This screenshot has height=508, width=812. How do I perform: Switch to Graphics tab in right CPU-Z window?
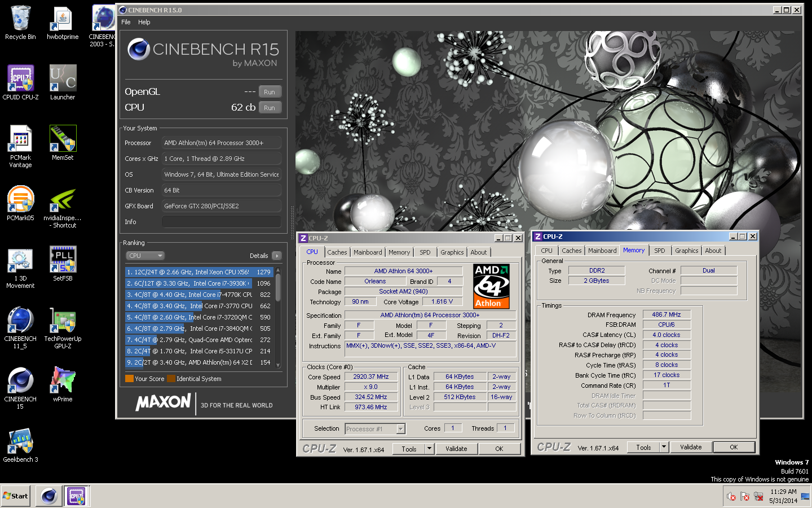pyautogui.click(x=687, y=251)
